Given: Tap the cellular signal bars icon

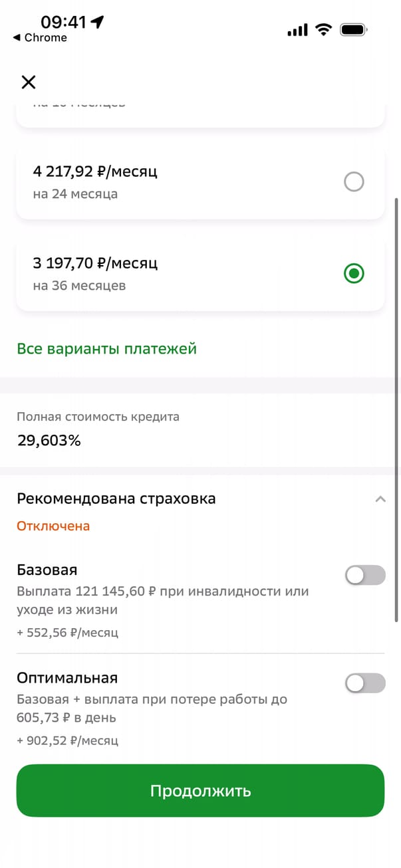Looking at the screenshot, I should pos(297,30).
